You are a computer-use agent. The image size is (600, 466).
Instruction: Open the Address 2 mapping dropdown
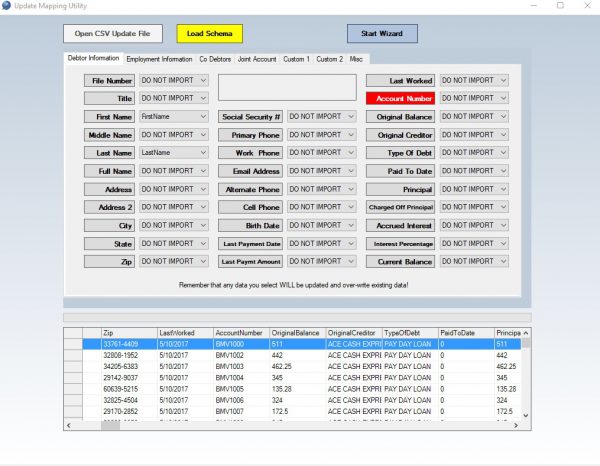pyautogui.click(x=174, y=207)
